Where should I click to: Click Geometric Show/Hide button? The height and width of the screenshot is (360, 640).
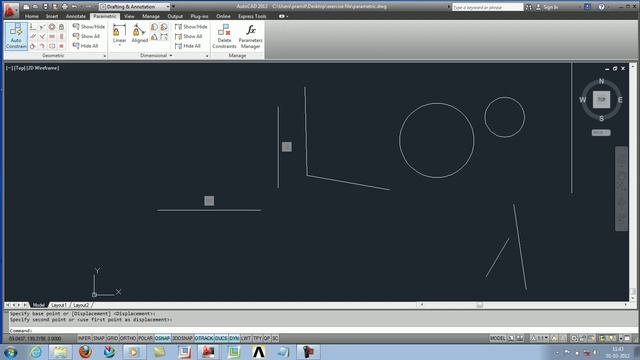(x=88, y=27)
